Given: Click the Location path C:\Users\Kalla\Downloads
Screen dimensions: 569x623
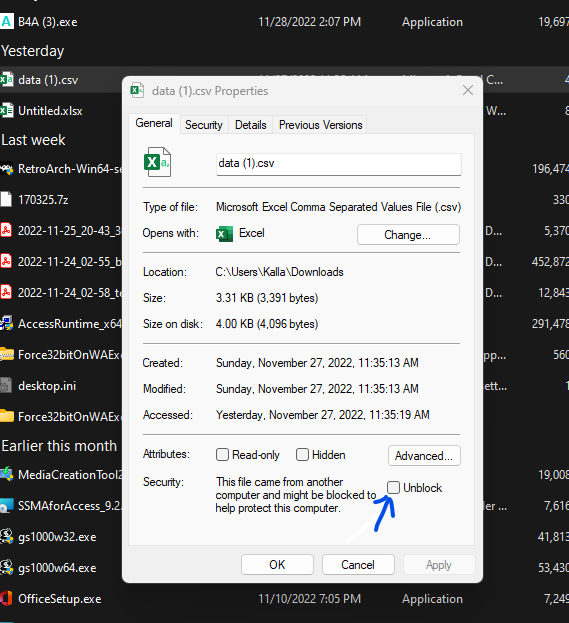Looking at the screenshot, I should (x=279, y=272).
